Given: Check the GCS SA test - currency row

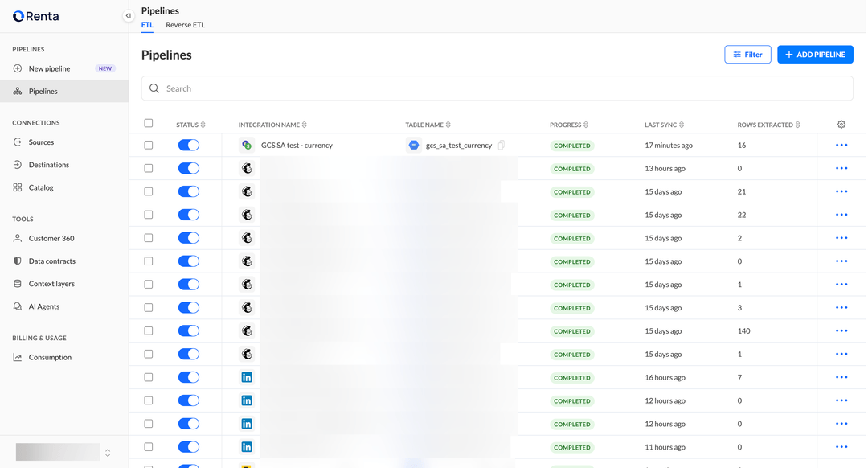Looking at the screenshot, I should click(149, 145).
